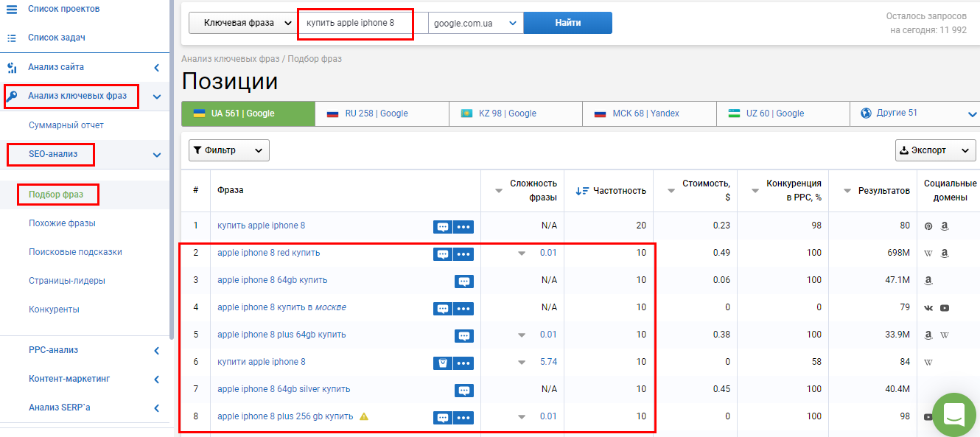Click the warning triangle icon in row 8
Image resolution: width=980 pixels, height=437 pixels.
click(363, 416)
